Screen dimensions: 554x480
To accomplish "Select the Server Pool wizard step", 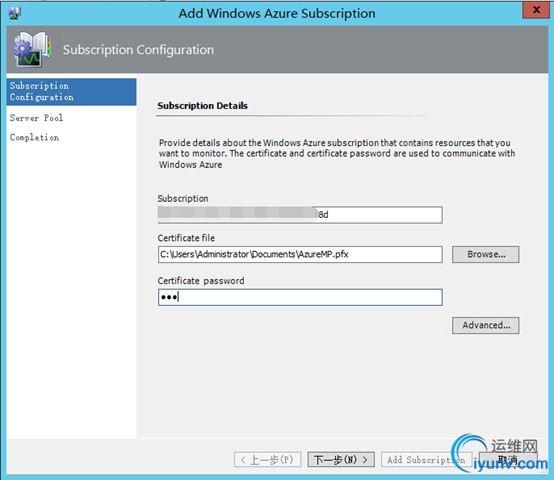I will 36,118.
